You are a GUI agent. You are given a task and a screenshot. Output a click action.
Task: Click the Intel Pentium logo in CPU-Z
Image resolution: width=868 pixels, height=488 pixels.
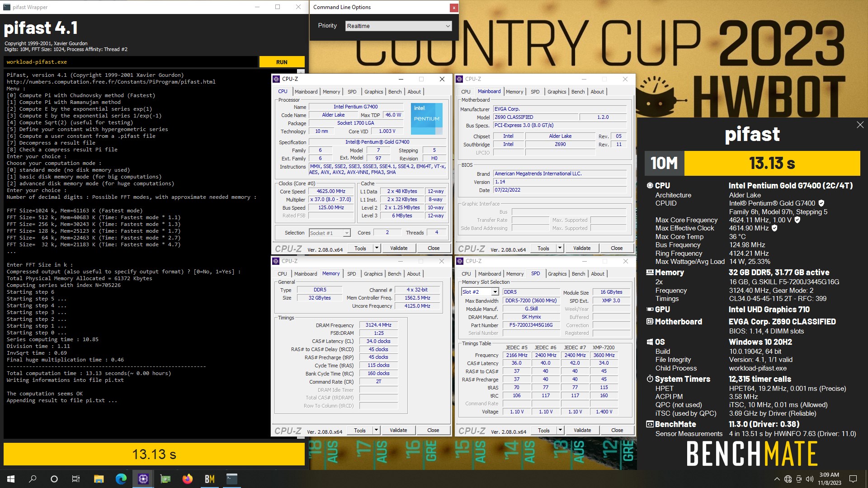(427, 118)
